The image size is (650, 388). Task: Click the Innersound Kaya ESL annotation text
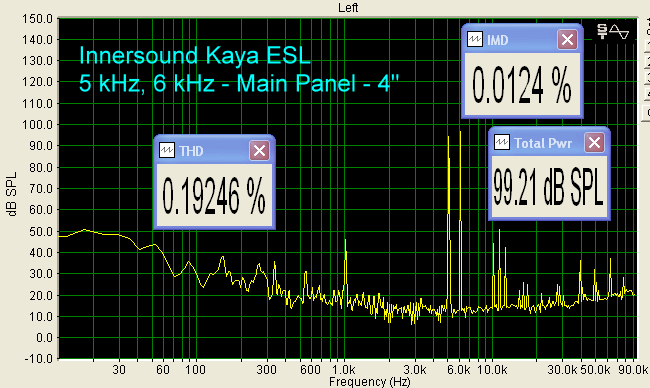pyautogui.click(x=195, y=56)
